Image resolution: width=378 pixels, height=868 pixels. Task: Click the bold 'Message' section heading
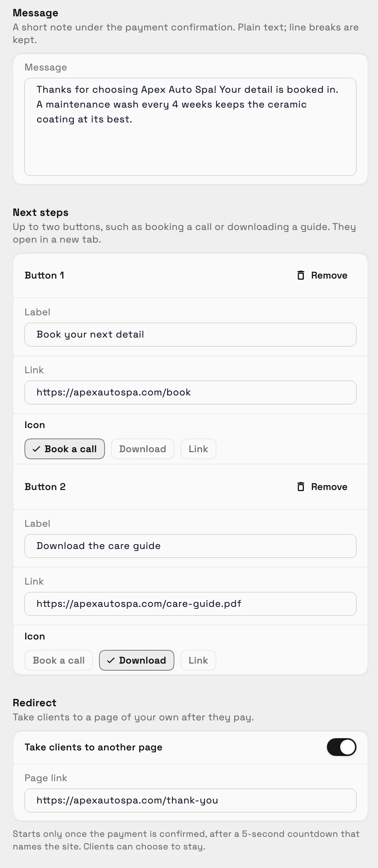point(36,13)
